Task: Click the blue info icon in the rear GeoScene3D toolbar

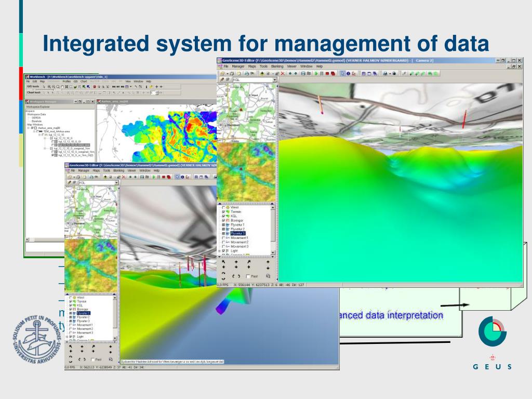Action: (x=182, y=177)
